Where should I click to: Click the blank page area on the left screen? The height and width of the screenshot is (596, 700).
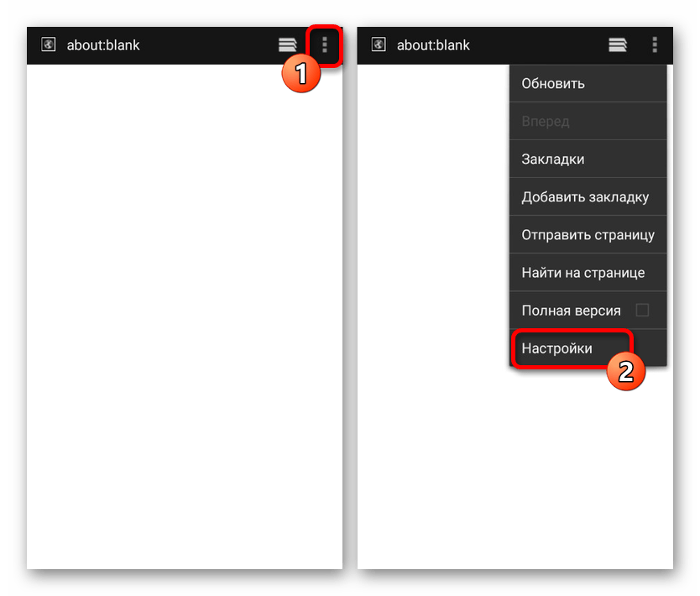click(x=185, y=319)
